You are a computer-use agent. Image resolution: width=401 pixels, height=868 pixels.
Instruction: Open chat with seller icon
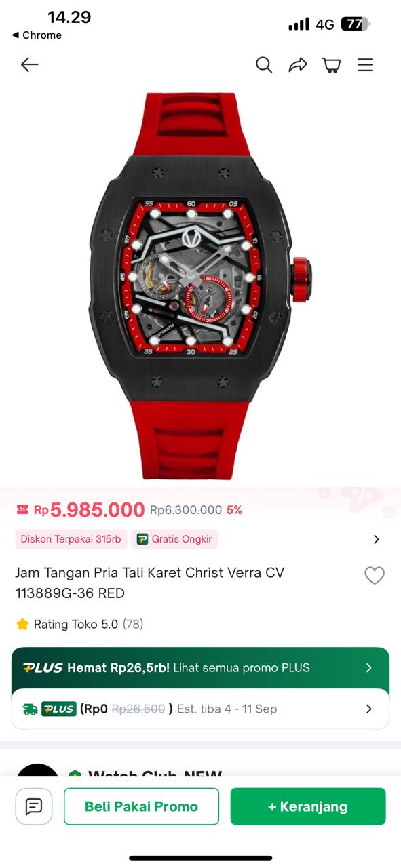pos(34,806)
